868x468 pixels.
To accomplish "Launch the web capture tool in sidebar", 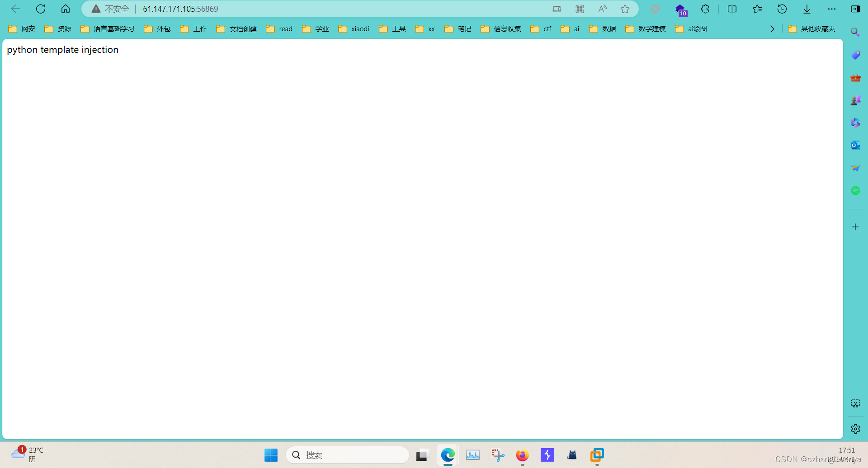I will point(855,403).
